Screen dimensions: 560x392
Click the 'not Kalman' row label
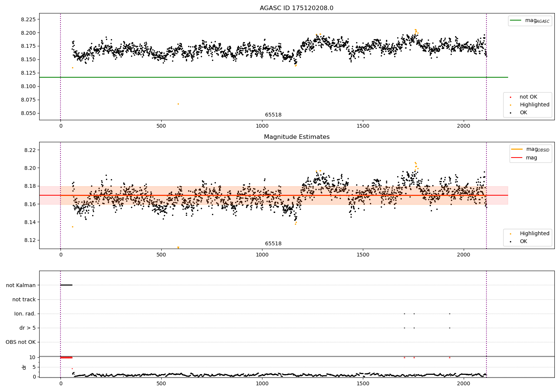click(x=21, y=285)
